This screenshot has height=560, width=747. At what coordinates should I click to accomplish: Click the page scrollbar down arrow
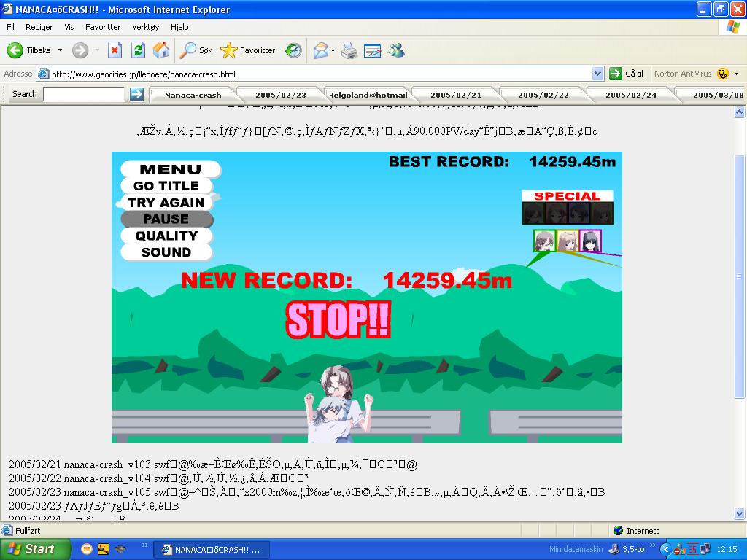coord(740,513)
